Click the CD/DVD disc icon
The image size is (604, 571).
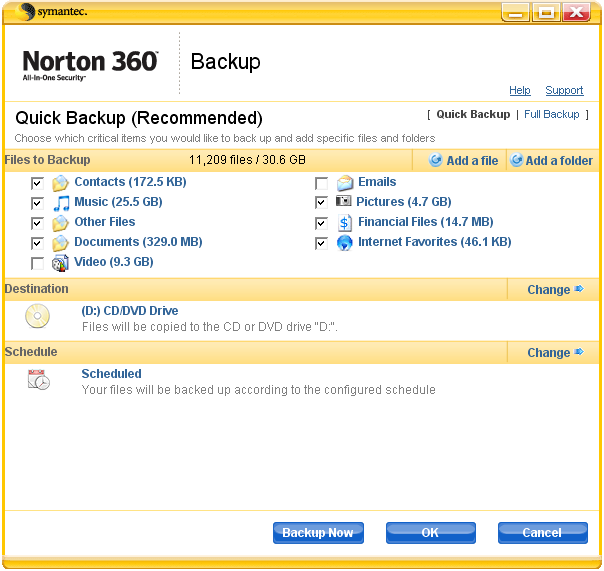(x=37, y=316)
